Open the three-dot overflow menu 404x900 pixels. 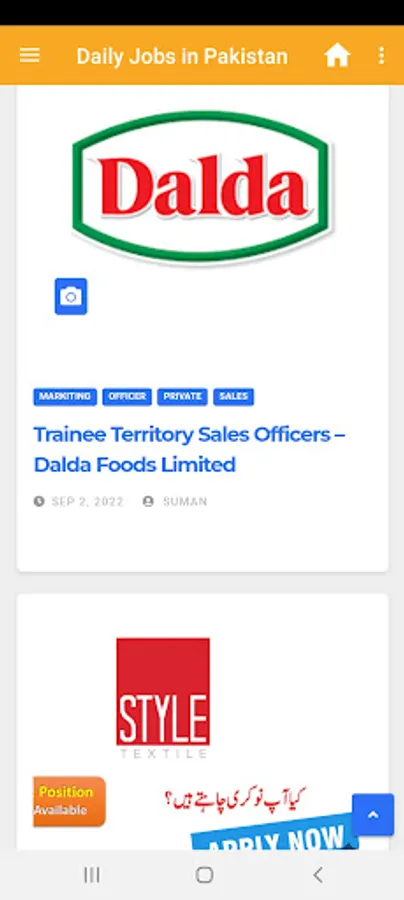click(382, 56)
